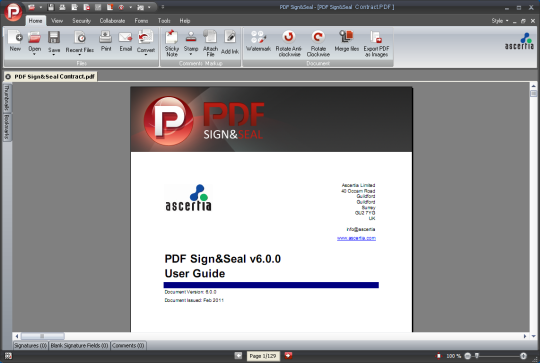
Task: Open the Help ribbon tab
Action: (x=185, y=21)
